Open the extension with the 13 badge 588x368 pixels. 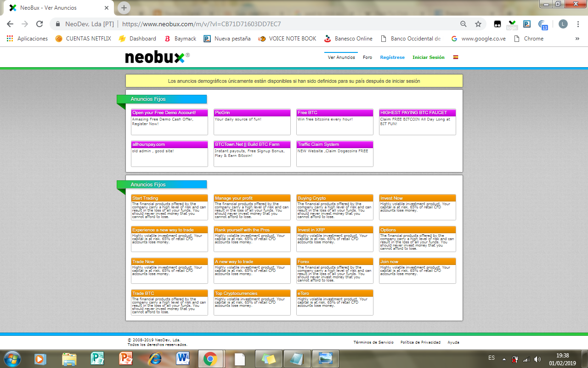click(543, 24)
